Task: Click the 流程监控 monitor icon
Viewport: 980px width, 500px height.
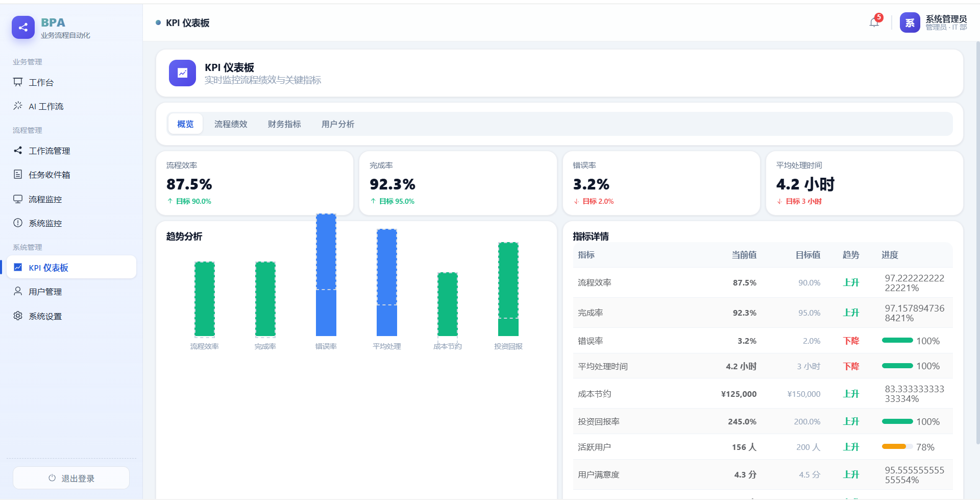Action: coord(18,199)
